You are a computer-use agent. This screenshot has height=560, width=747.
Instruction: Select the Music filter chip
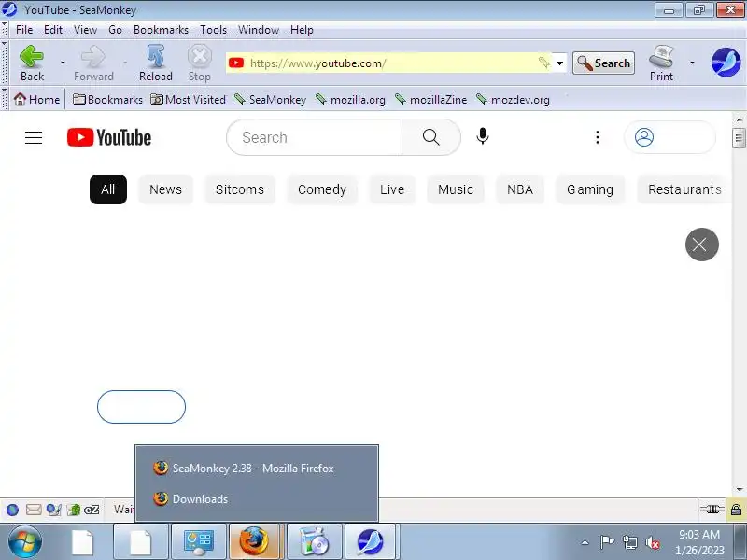(x=456, y=189)
